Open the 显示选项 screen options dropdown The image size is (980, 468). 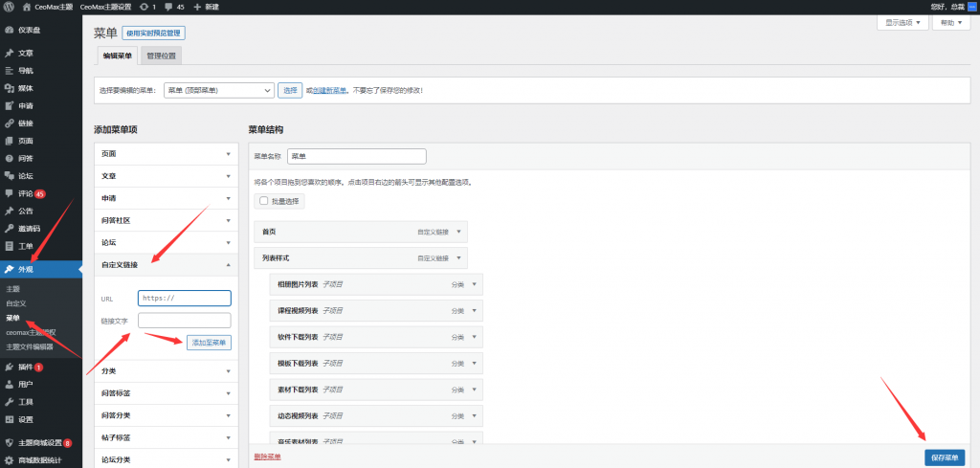click(902, 23)
